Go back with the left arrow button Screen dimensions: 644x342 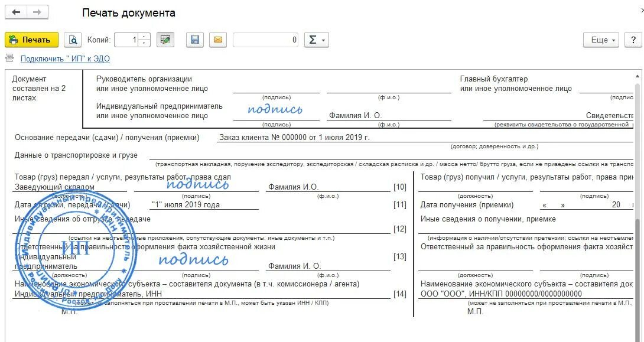[16, 12]
